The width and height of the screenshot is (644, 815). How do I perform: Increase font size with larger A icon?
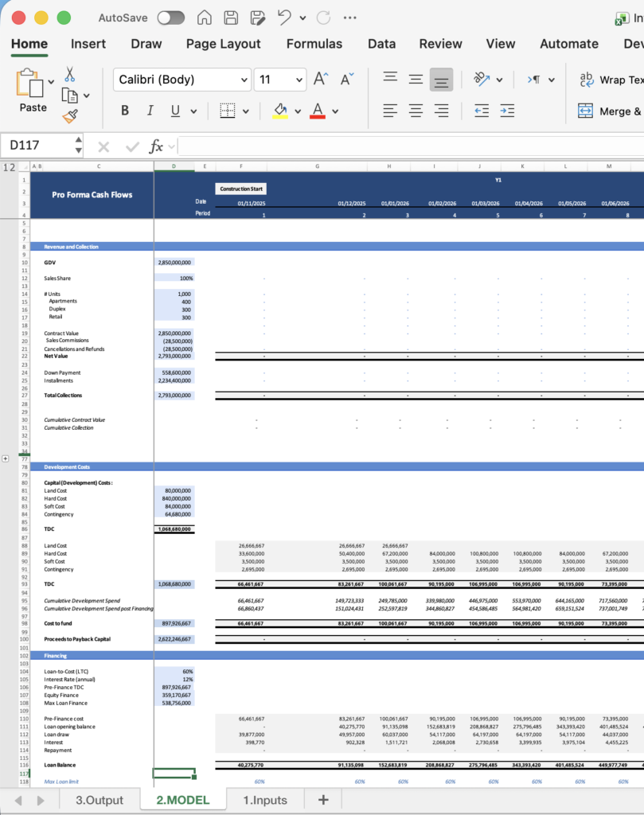(x=320, y=79)
